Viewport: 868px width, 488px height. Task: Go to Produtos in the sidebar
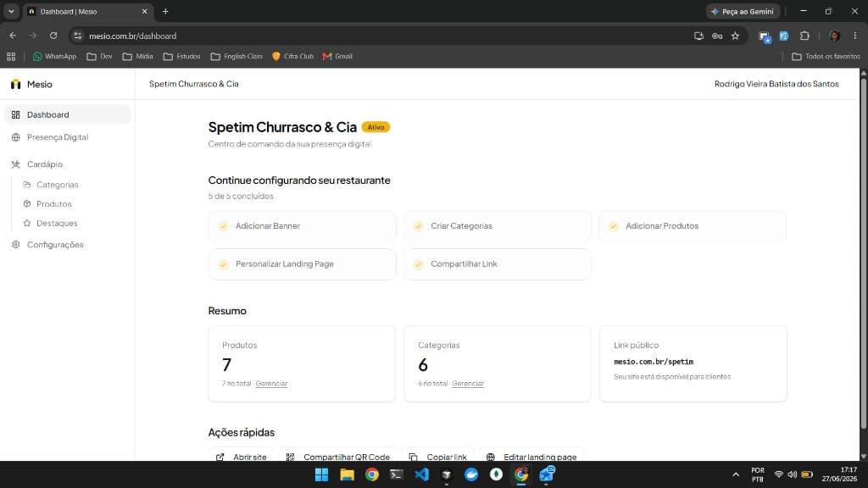coord(53,204)
